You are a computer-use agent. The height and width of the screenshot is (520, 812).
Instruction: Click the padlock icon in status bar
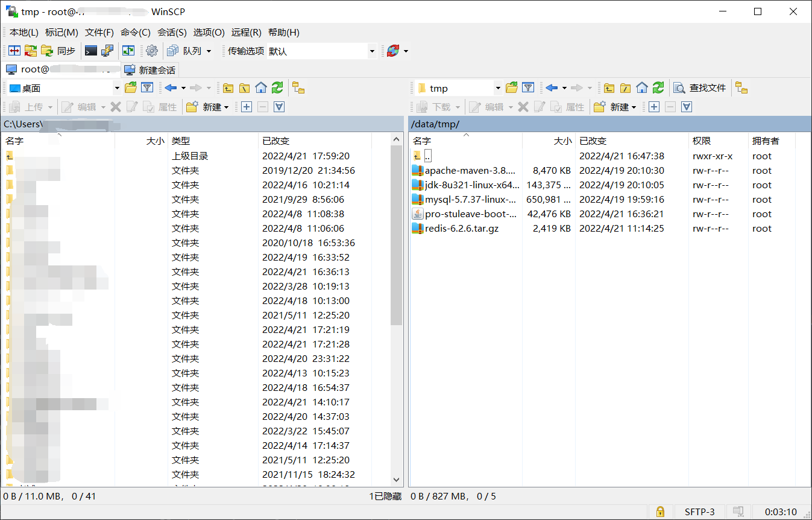tap(660, 512)
